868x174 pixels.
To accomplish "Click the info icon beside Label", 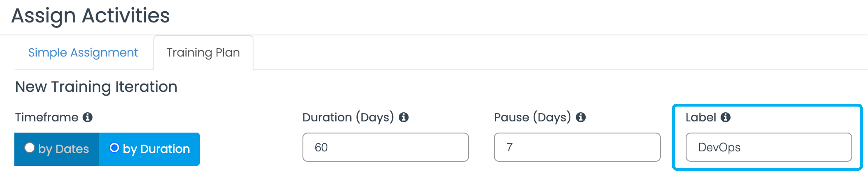I will coord(725,117).
